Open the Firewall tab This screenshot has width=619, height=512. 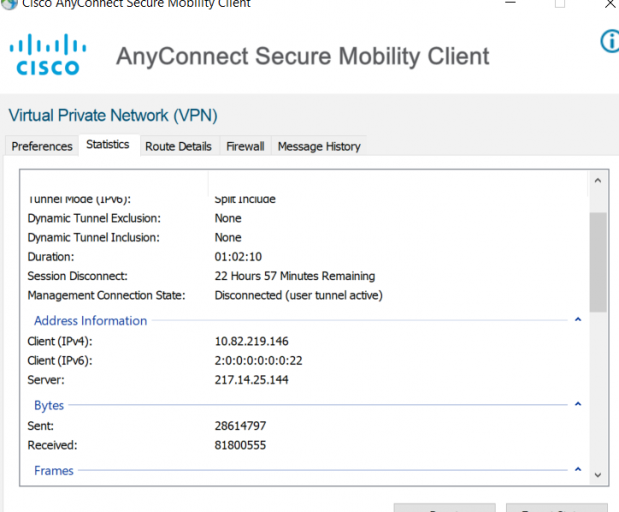pyautogui.click(x=245, y=146)
